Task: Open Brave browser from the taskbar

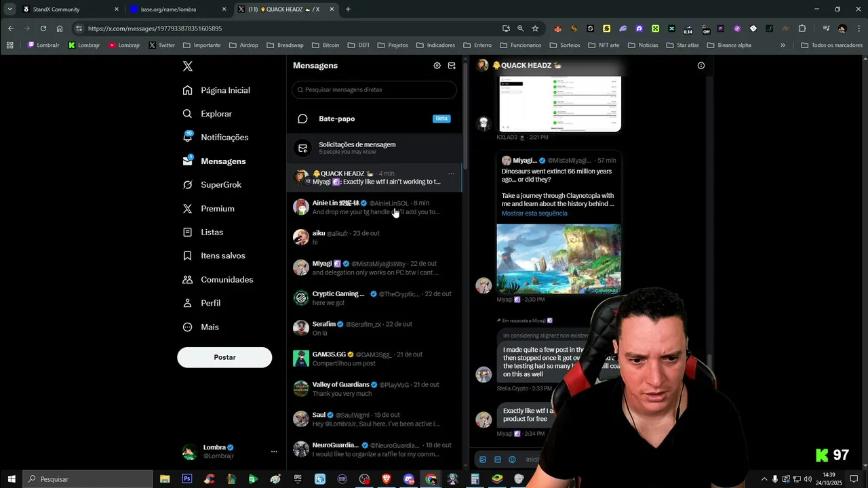Action: coord(387,479)
